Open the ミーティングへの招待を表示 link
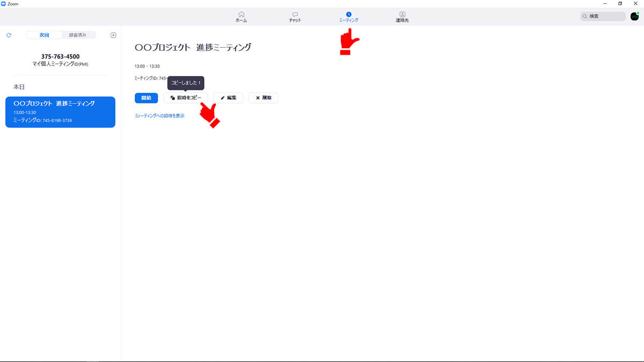The width and height of the screenshot is (644, 362). [159, 116]
